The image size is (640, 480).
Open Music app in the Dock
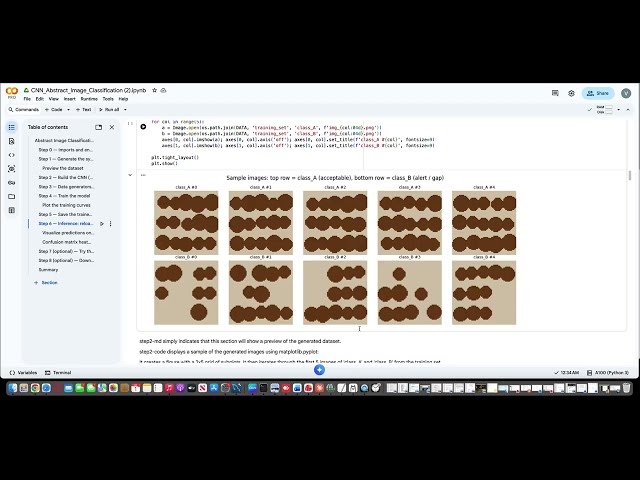click(x=169, y=388)
